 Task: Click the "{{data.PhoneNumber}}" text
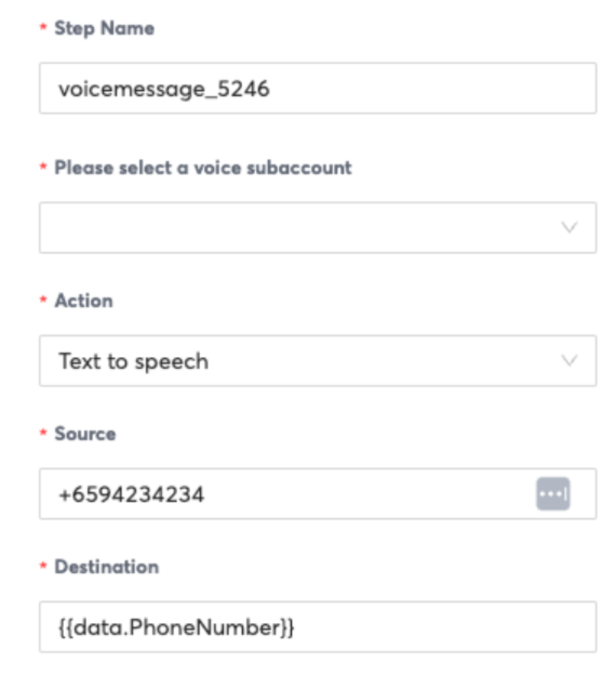tap(177, 628)
